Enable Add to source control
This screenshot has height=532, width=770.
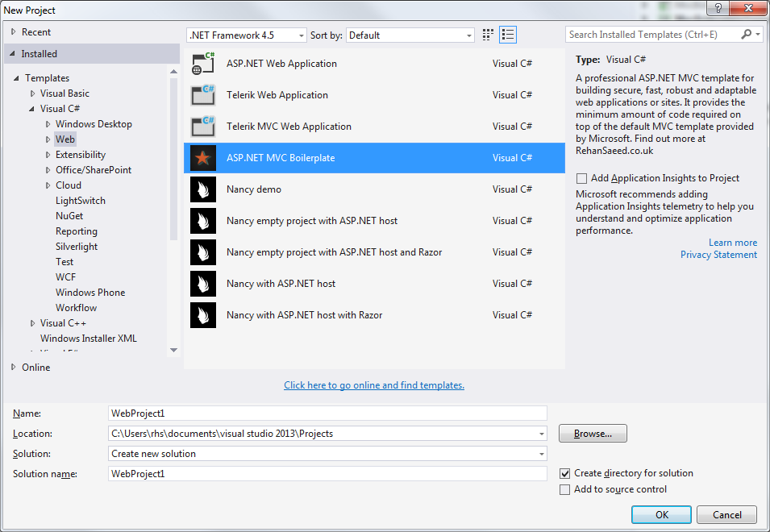coord(564,488)
